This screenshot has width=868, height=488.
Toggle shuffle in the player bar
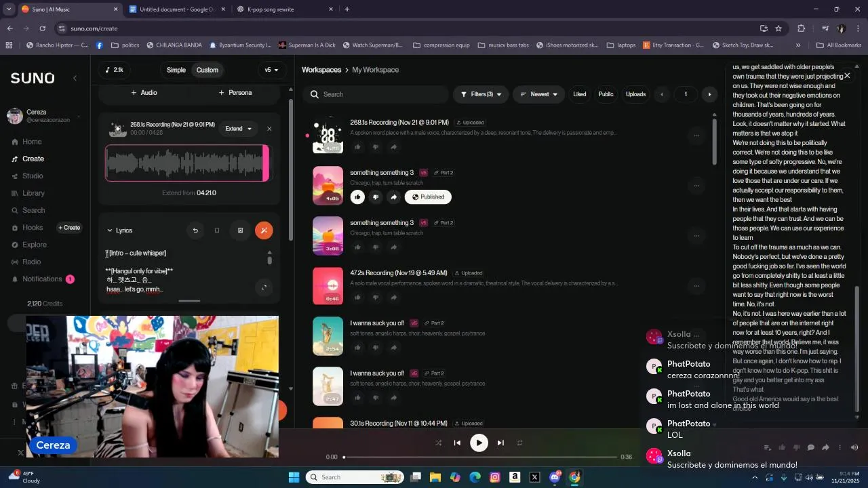tap(438, 443)
